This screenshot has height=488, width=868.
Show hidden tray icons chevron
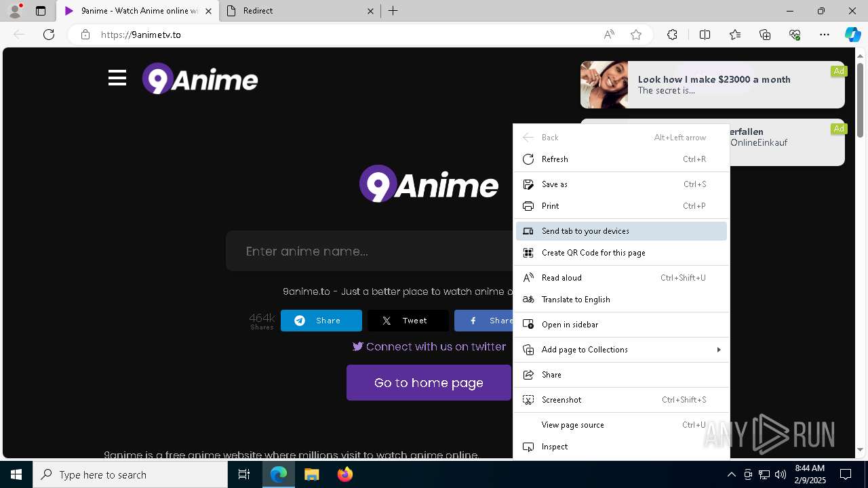(x=731, y=474)
